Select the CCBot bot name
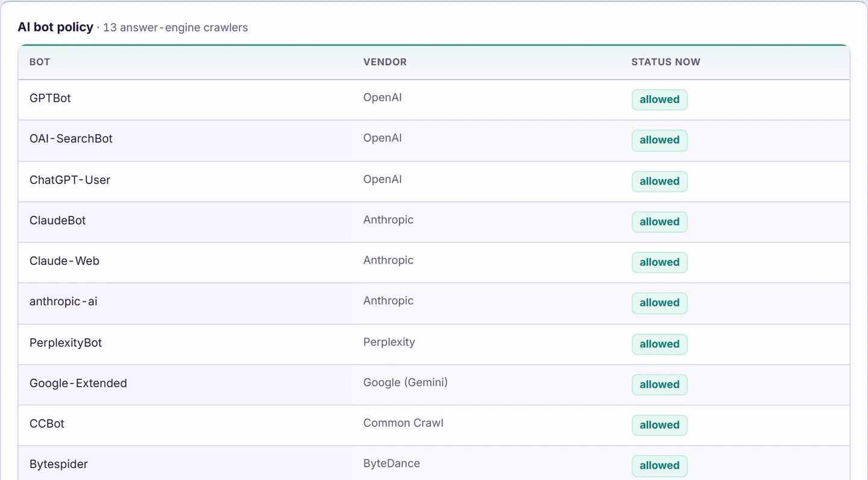Screen dimensions: 868x480 [x=47, y=423]
